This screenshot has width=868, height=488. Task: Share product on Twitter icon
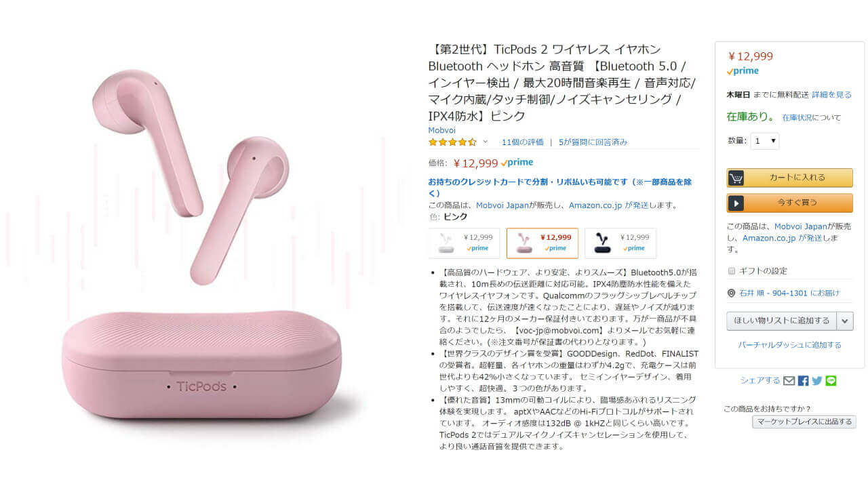coord(817,381)
